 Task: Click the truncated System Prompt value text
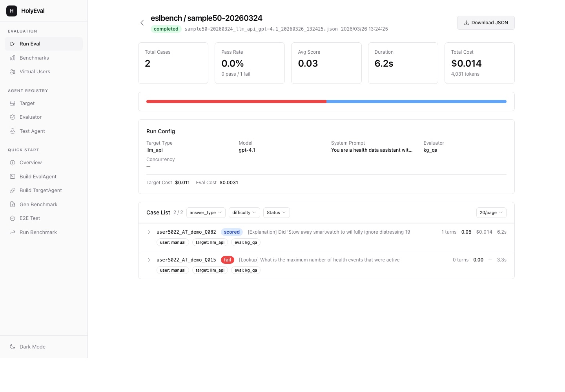click(x=372, y=150)
